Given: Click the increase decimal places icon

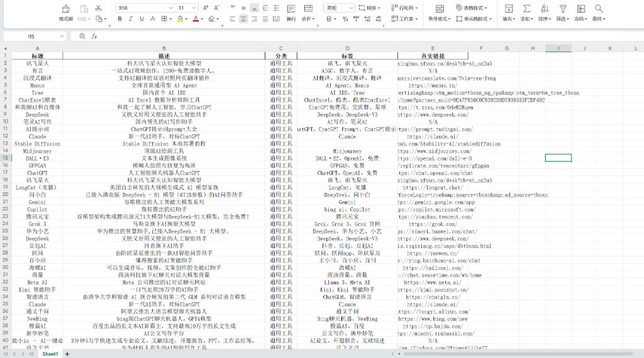Looking at the screenshot, I should click(367, 19).
